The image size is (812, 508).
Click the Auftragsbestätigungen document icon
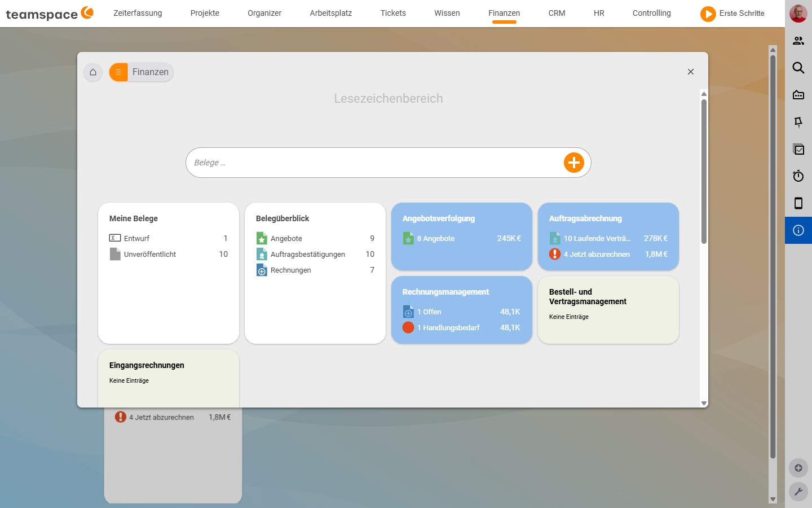262,254
